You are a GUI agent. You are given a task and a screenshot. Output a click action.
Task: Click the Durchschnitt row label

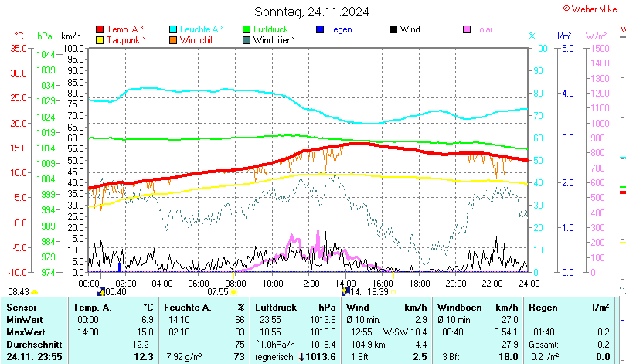(x=34, y=345)
